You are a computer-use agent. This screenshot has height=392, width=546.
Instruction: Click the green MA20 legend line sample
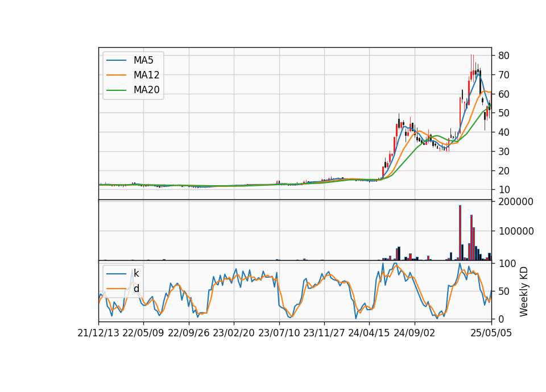[116, 90]
